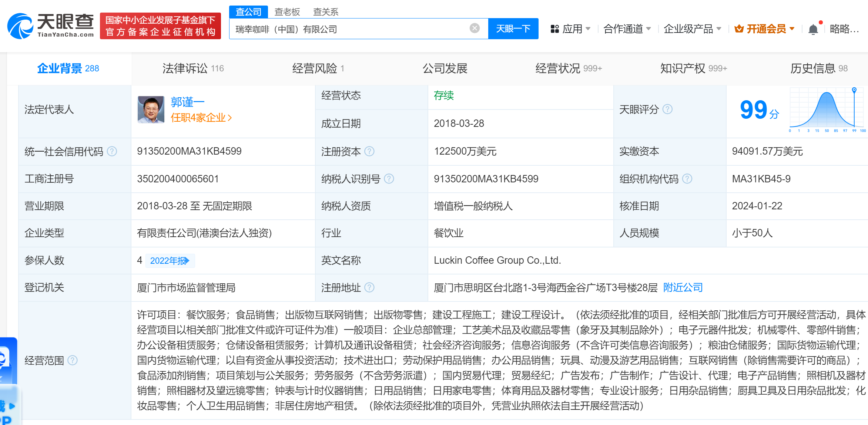Viewport: 868px width, 425px height.
Task: Click the apps grid icon next to 应用
Action: pyautogui.click(x=554, y=29)
